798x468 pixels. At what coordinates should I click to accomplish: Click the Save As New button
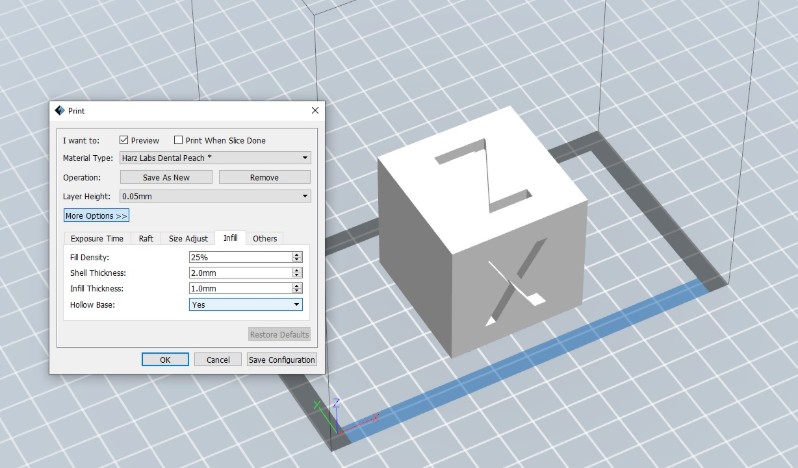click(x=166, y=177)
